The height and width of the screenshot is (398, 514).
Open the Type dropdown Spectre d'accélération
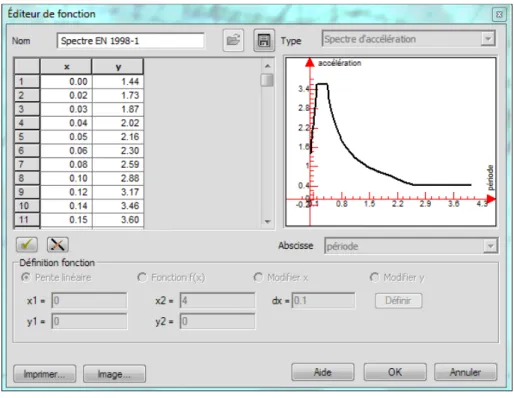pos(409,39)
